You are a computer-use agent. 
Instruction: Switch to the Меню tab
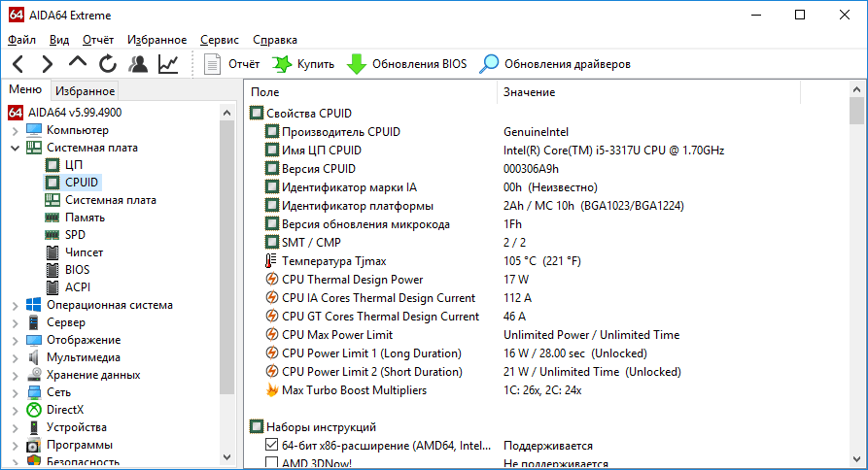25,89
